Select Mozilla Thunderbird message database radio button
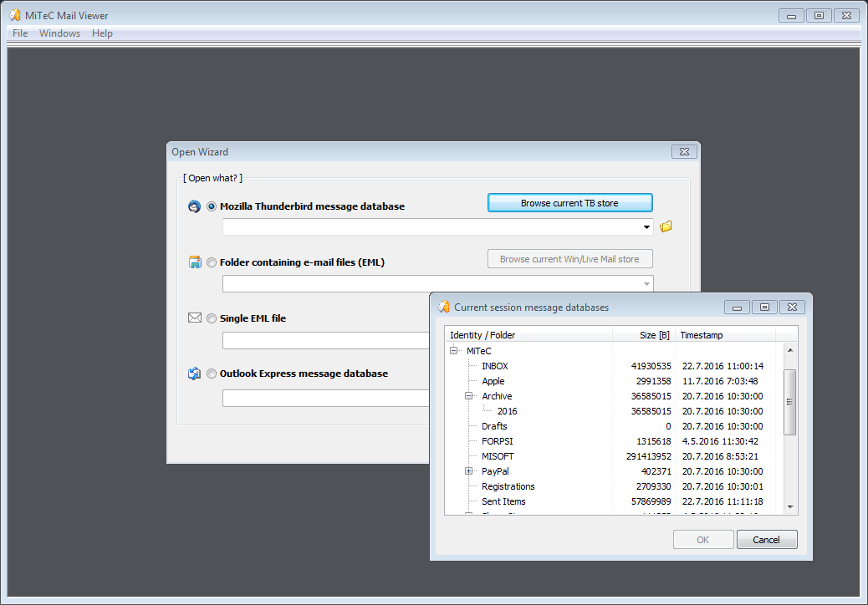 tap(212, 206)
